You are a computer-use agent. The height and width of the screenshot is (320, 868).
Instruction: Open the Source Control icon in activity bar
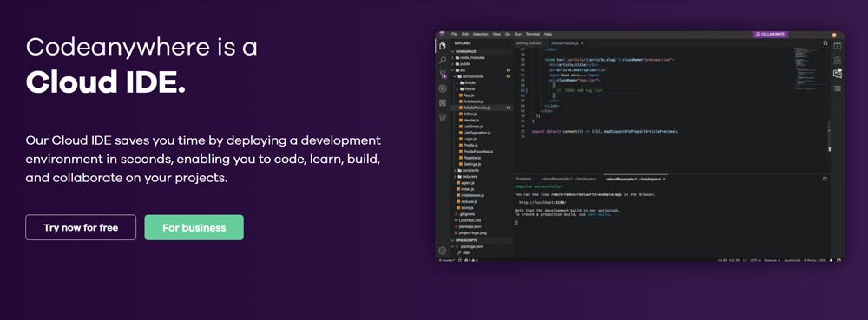tap(443, 74)
